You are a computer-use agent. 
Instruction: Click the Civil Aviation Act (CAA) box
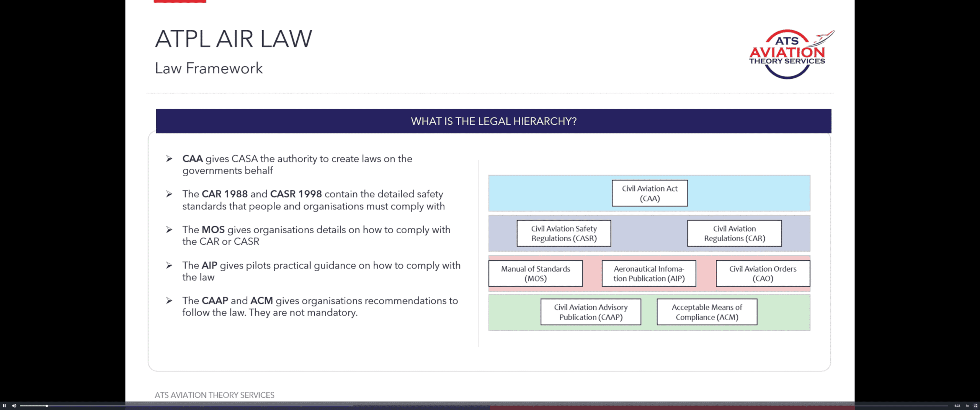pyautogui.click(x=649, y=194)
